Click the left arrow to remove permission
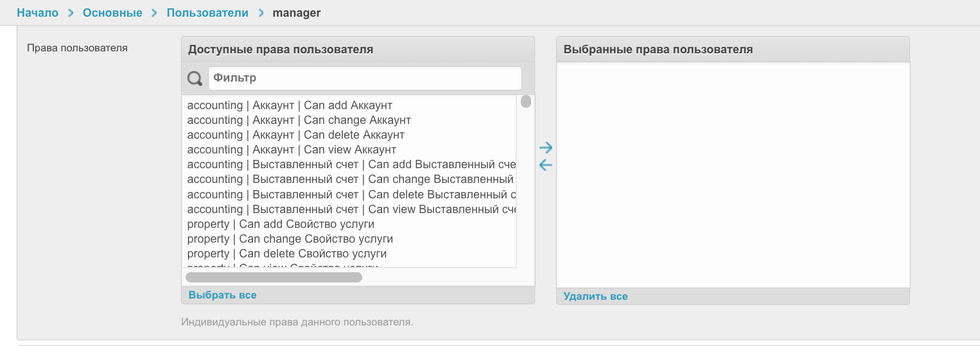 pyautogui.click(x=546, y=166)
